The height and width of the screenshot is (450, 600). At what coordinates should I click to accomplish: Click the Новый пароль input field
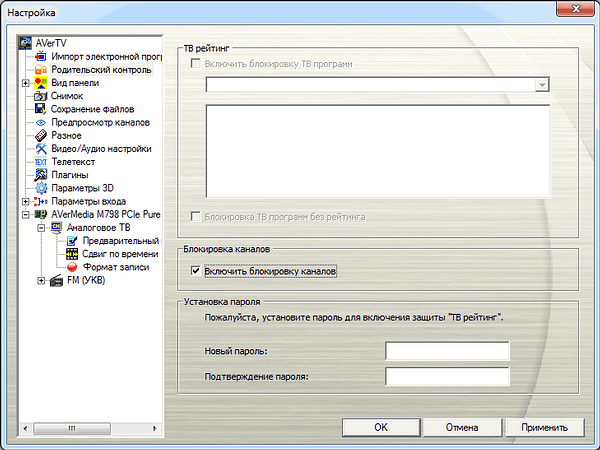447,351
